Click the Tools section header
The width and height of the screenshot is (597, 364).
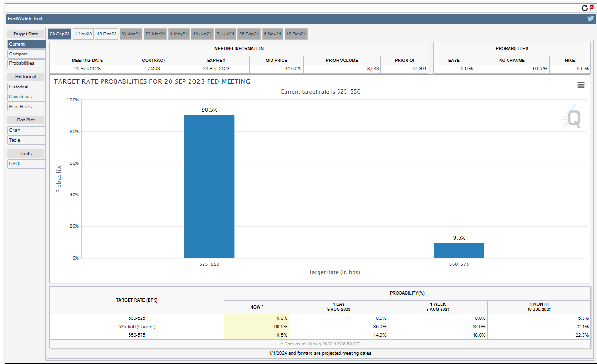click(26, 154)
